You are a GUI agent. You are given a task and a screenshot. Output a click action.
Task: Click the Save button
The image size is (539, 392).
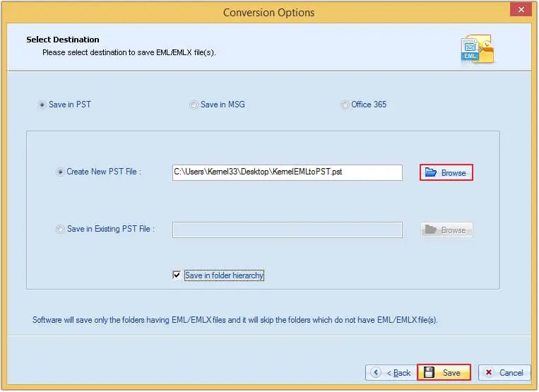(444, 372)
